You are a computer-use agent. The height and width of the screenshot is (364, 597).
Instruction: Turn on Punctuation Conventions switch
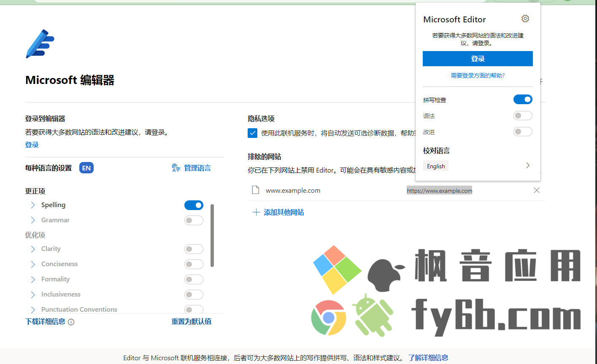pyautogui.click(x=194, y=309)
